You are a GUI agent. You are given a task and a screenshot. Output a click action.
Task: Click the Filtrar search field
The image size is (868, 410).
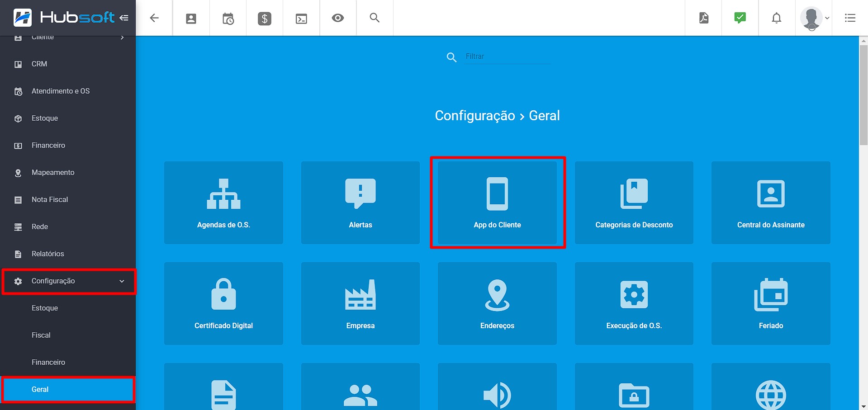coord(508,57)
